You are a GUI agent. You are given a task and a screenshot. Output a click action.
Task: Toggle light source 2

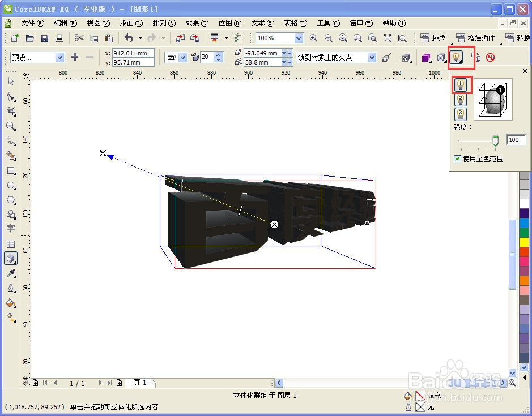461,100
